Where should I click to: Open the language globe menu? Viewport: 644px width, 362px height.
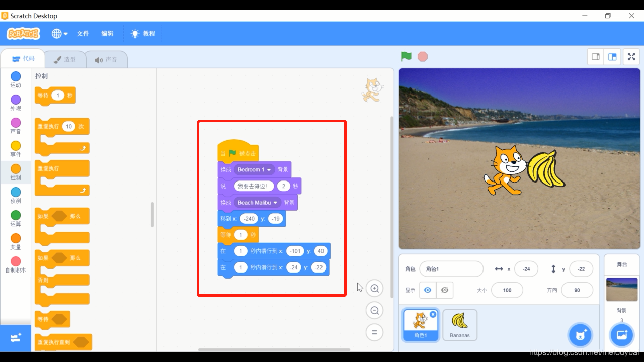[59, 34]
